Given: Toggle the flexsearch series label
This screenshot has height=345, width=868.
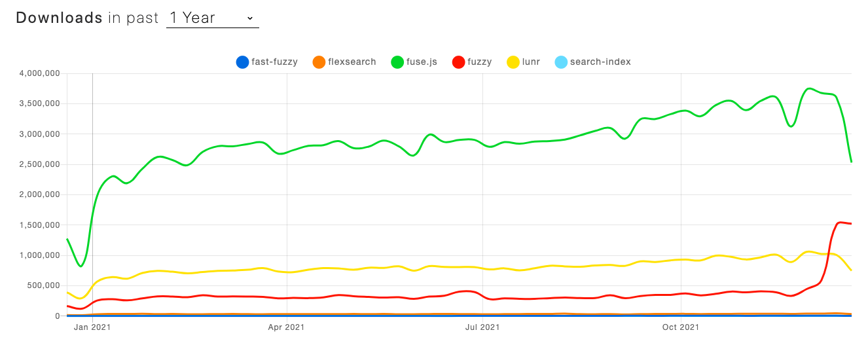Looking at the screenshot, I should click(353, 62).
